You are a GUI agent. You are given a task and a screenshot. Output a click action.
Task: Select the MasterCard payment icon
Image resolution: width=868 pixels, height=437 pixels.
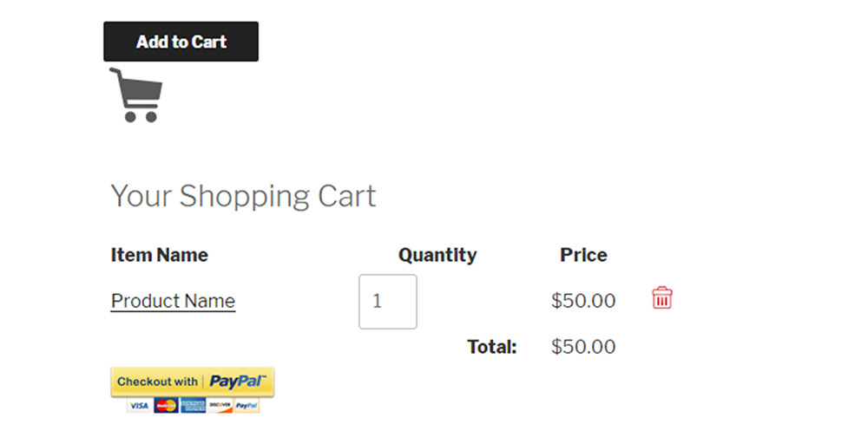coord(166,406)
